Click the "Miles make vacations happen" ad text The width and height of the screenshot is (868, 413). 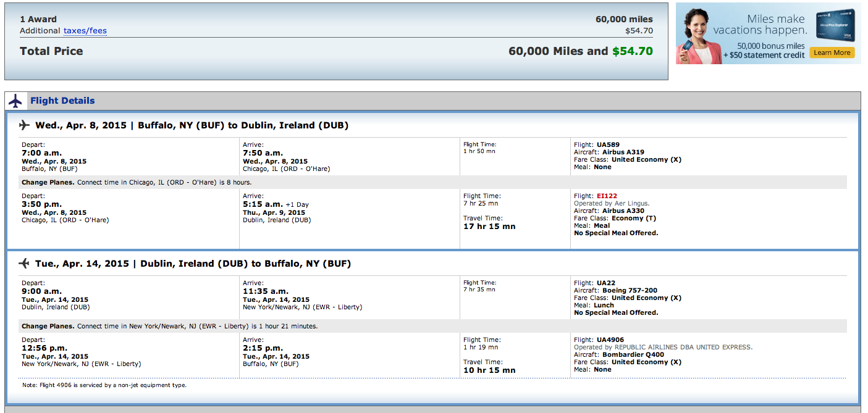click(x=760, y=25)
